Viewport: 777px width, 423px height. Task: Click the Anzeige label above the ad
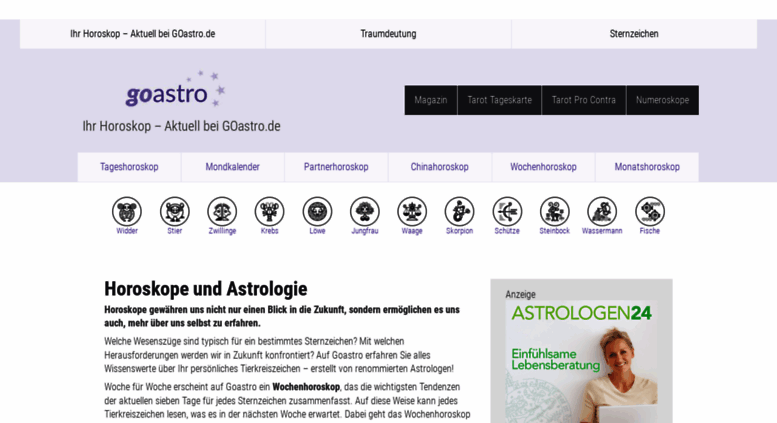[520, 294]
